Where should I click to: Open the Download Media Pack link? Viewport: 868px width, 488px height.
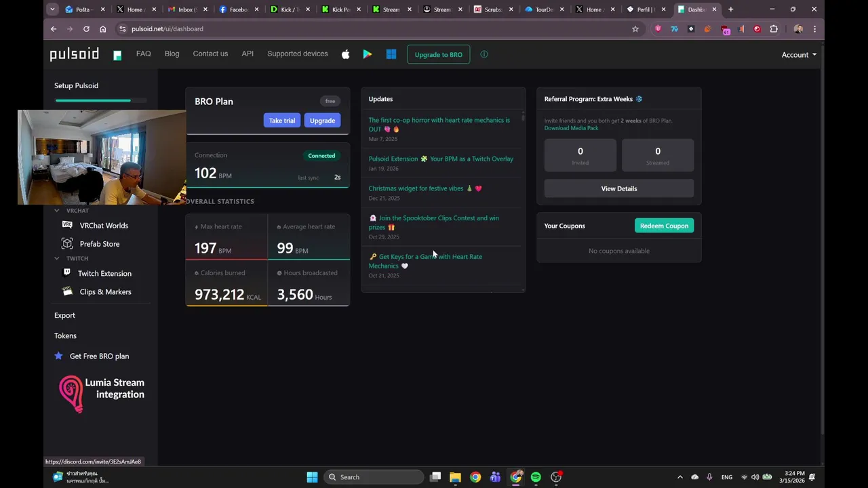click(x=571, y=128)
